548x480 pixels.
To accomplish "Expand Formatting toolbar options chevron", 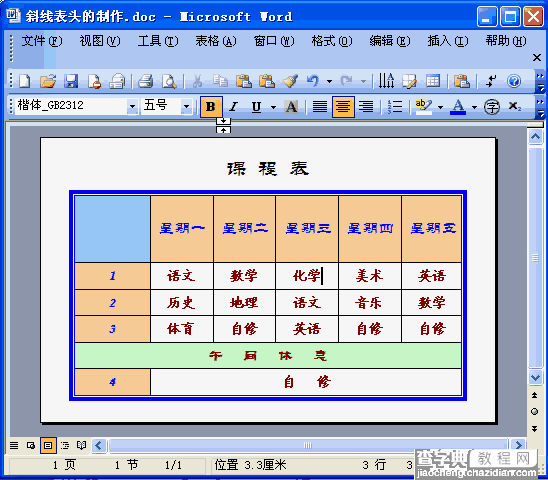I will [x=540, y=107].
